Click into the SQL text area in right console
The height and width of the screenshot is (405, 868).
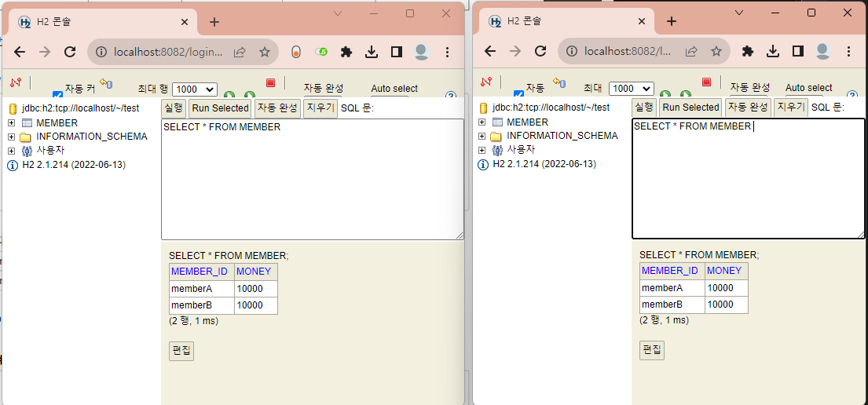749,179
